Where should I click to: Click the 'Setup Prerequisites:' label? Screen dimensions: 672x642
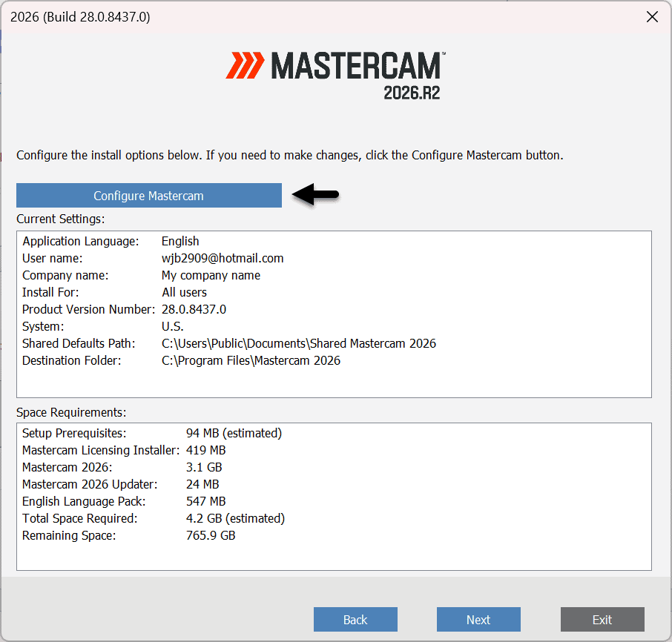click(x=74, y=433)
